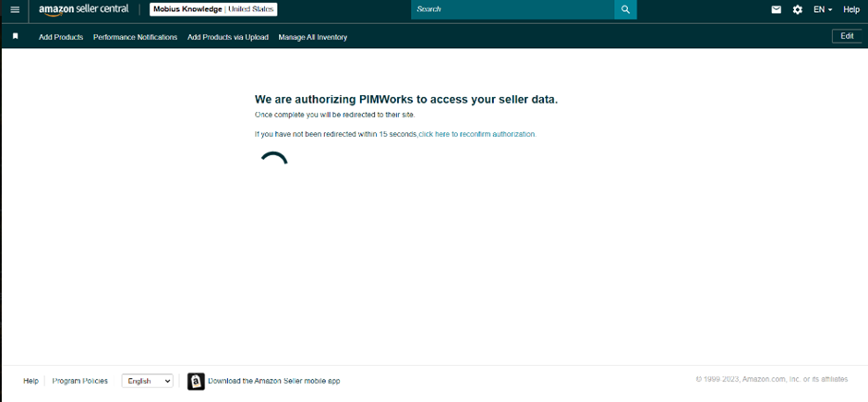The height and width of the screenshot is (402, 868).
Task: Open the Mobius Knowledge account switcher
Action: [x=213, y=9]
